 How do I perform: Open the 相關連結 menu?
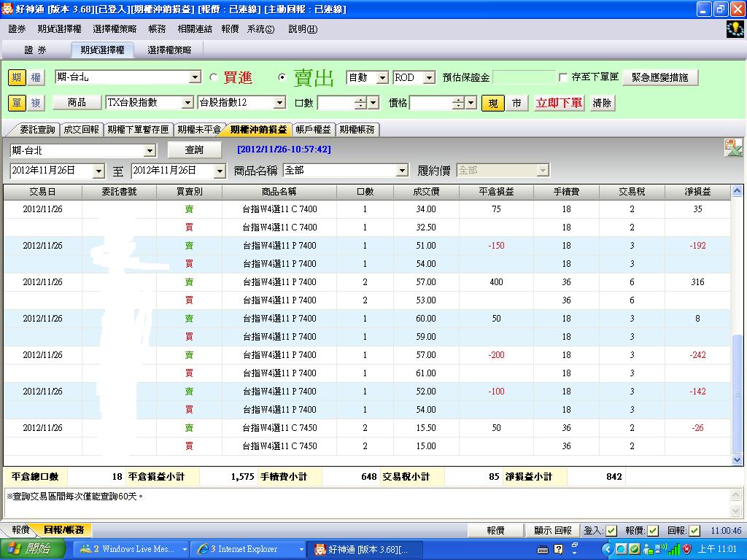(x=195, y=29)
